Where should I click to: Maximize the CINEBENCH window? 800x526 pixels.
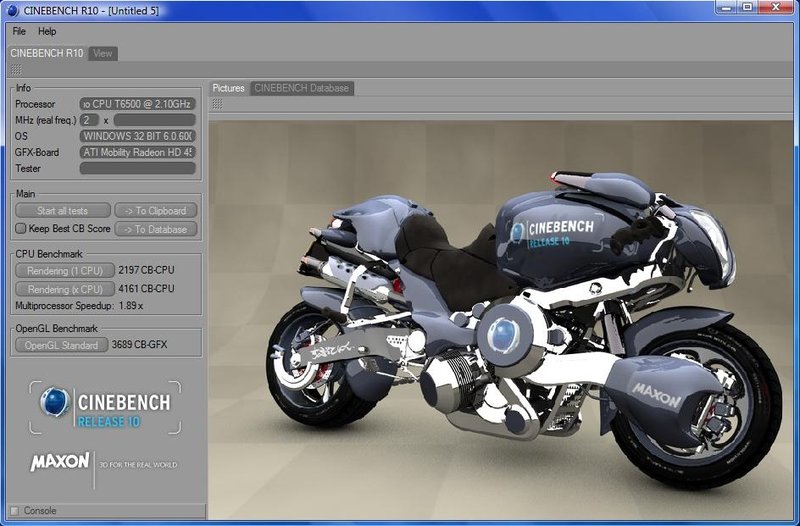[747, 7]
